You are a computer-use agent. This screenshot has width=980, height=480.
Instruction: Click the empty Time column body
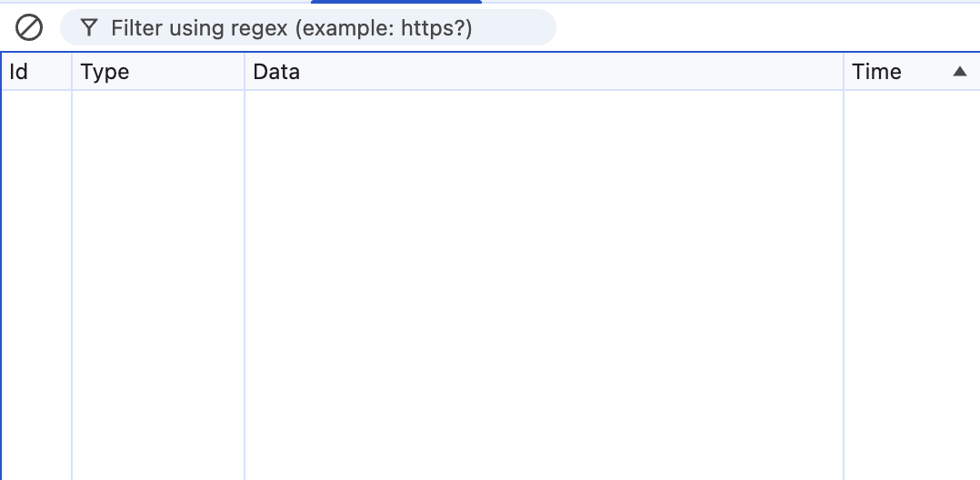point(912,285)
